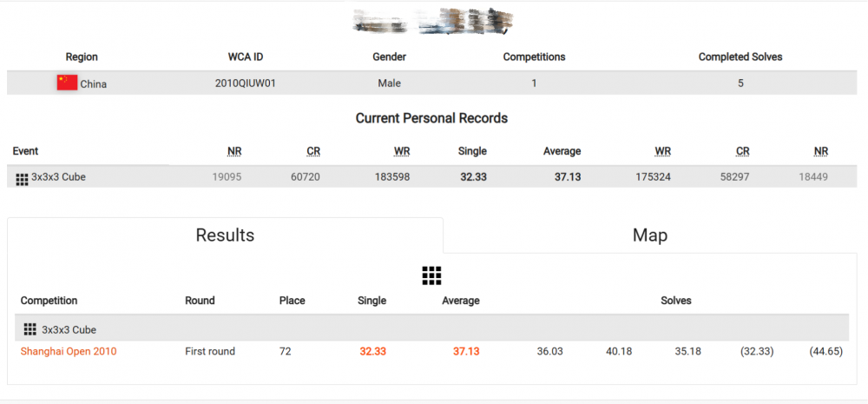Click the CR header after Average

click(743, 152)
